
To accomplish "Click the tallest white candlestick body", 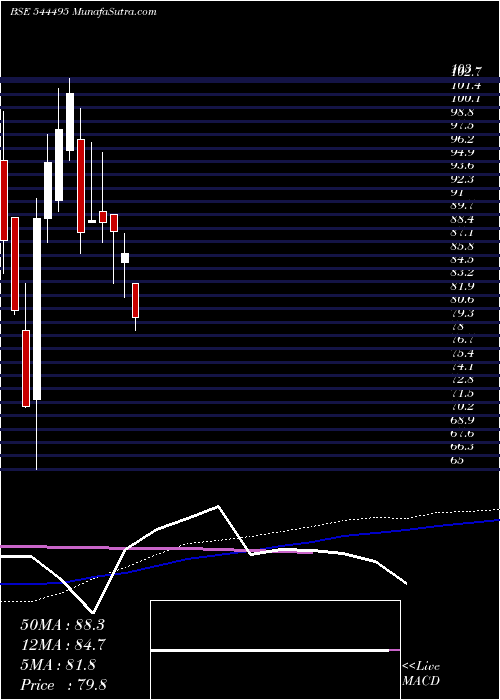I will [x=37, y=309].
